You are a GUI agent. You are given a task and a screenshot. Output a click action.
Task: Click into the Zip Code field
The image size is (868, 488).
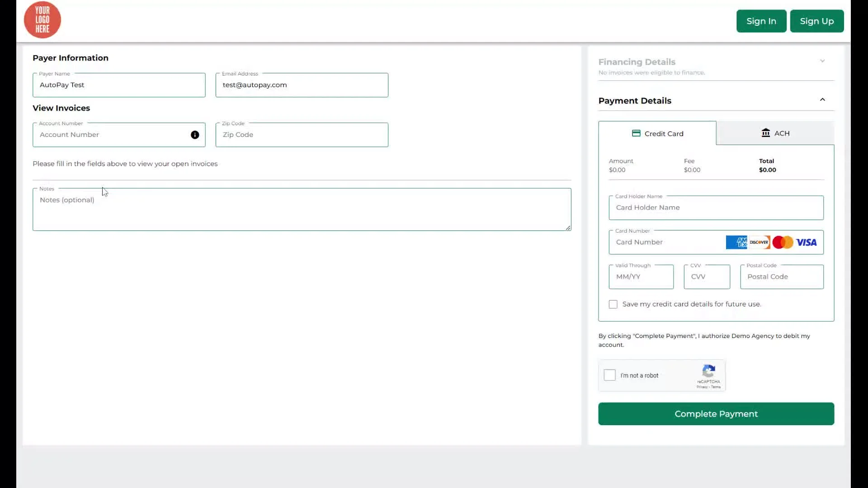pos(302,135)
